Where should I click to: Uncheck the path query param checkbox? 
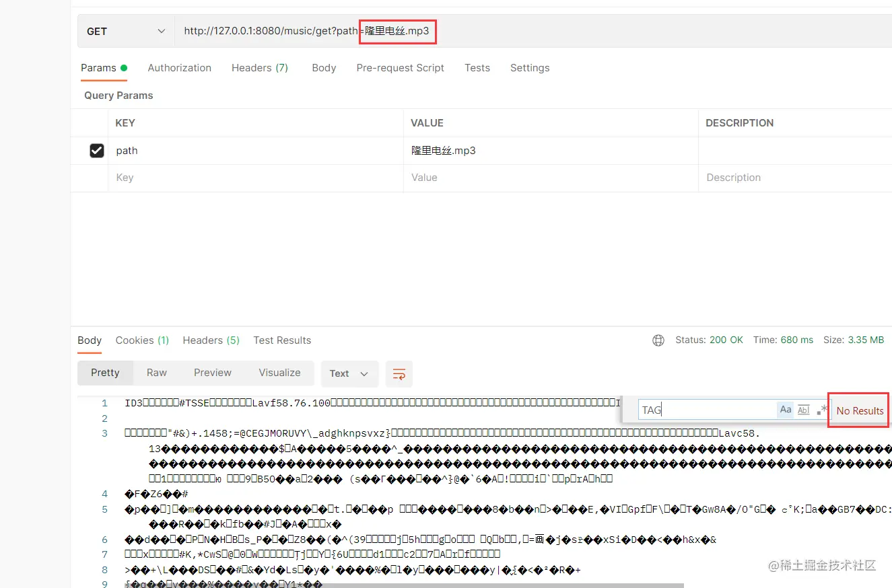[97, 151]
